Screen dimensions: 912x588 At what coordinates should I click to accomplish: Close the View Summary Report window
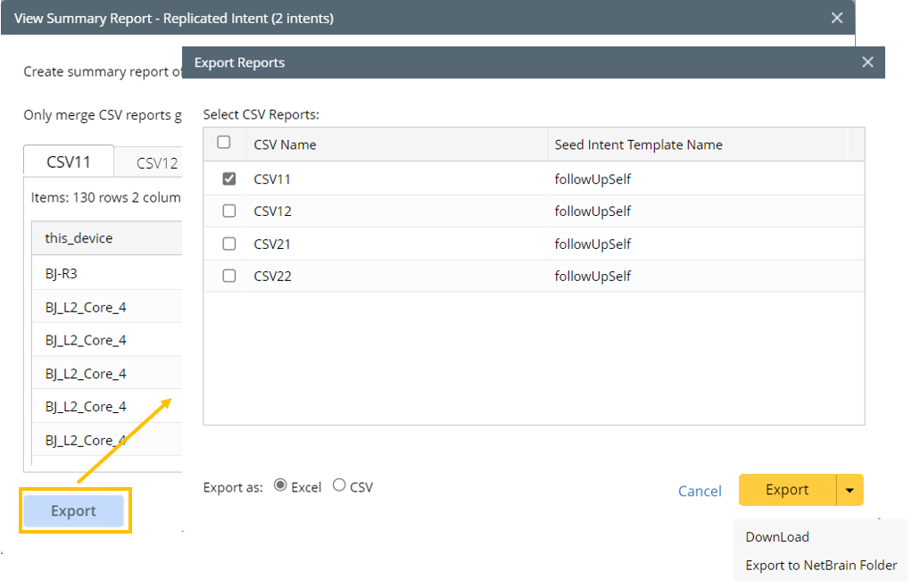(836, 18)
